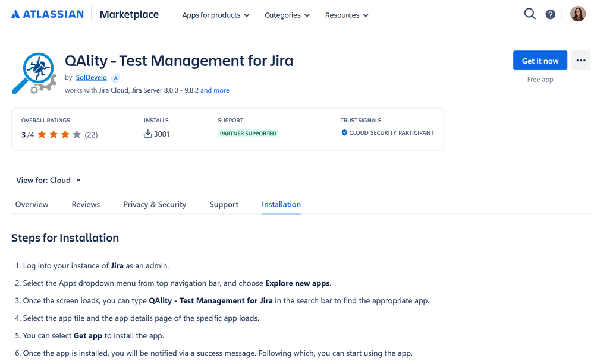The height and width of the screenshot is (364, 594).
Task: Click the Get it now button
Action: 540,60
